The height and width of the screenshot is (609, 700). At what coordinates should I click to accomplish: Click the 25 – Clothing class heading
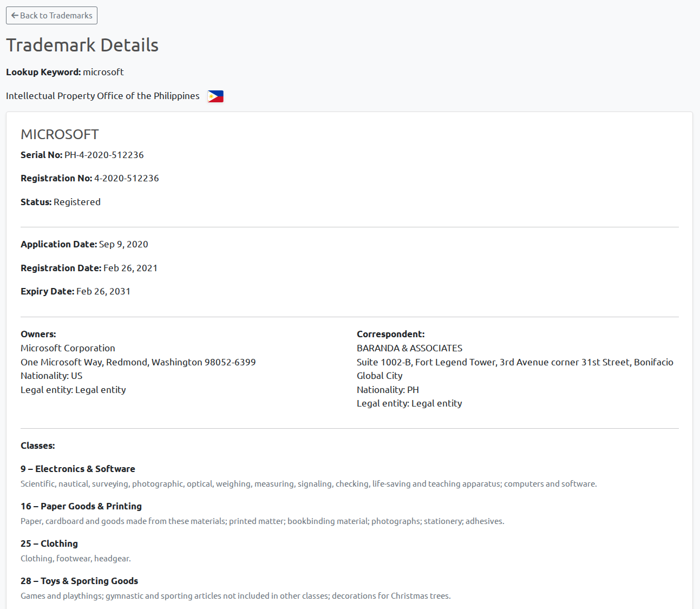pyautogui.click(x=49, y=543)
